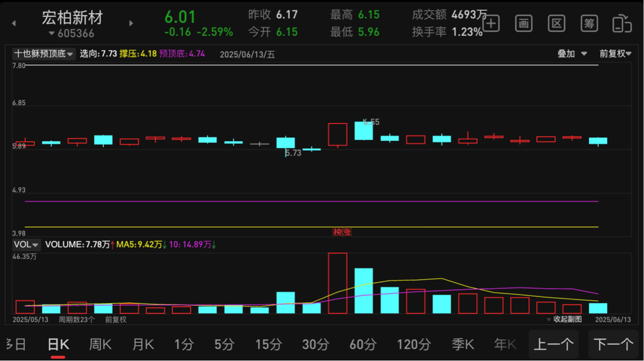Open the 筹 chip distribution icon
The width and height of the screenshot is (644, 361).
click(590, 23)
